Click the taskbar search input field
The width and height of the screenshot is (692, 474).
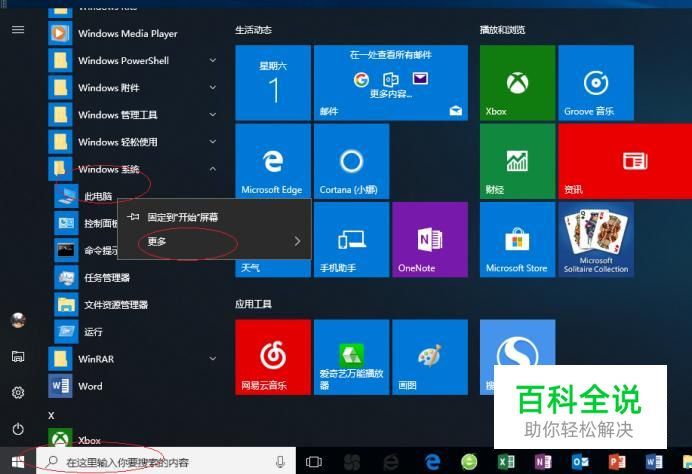pos(165,462)
